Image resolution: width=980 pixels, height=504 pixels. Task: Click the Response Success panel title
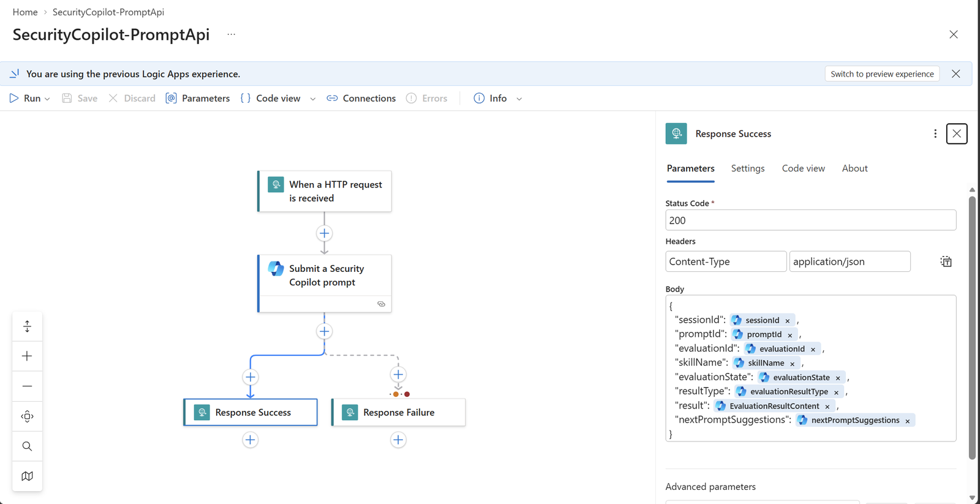(733, 134)
